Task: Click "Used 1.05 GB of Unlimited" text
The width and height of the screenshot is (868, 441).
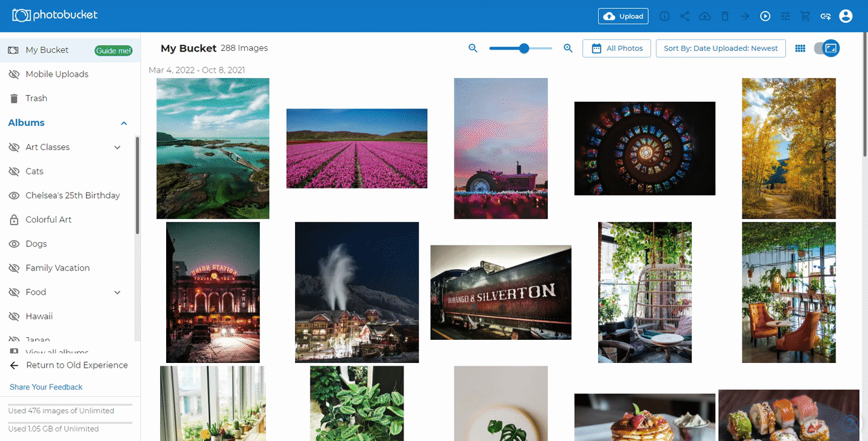Action: [x=54, y=429]
